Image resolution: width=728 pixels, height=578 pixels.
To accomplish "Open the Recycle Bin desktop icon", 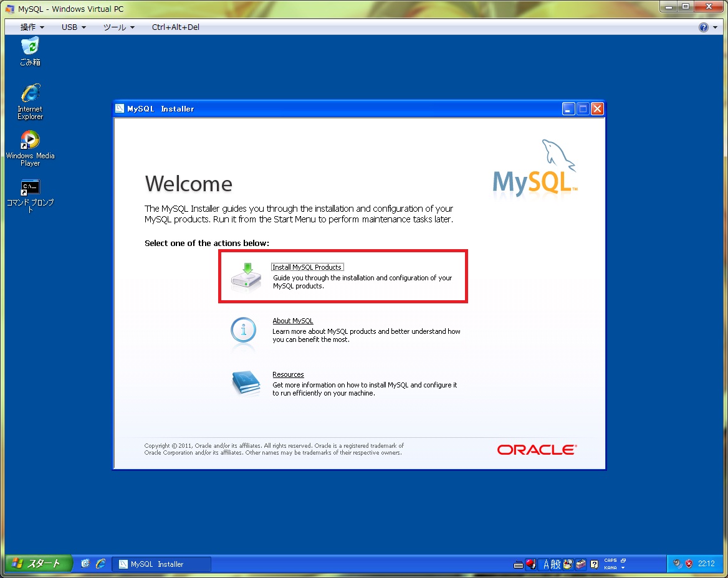I will click(30, 52).
